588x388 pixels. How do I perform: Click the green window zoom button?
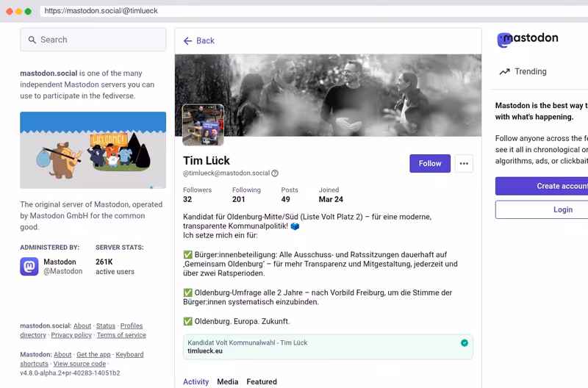28,11
